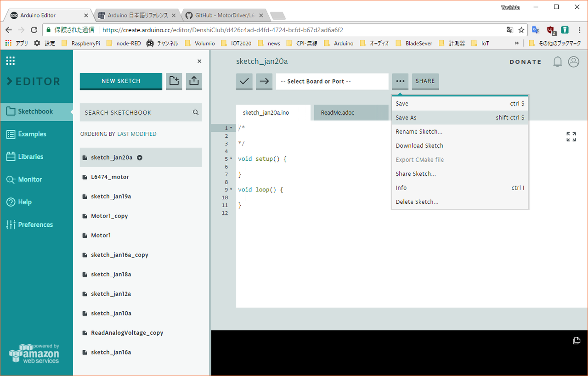Choose Save in the dropdown menu
This screenshot has height=376, width=588.
click(460, 104)
